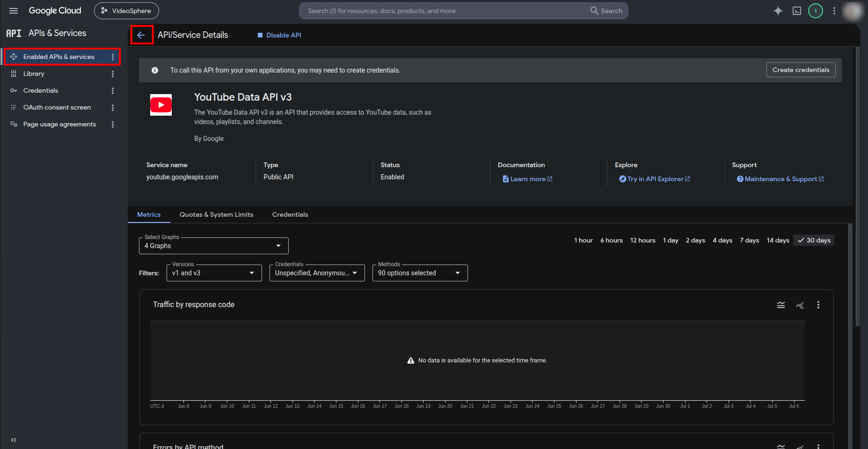
Task: Collapse the sidebar navigation panel
Action: click(x=13, y=440)
